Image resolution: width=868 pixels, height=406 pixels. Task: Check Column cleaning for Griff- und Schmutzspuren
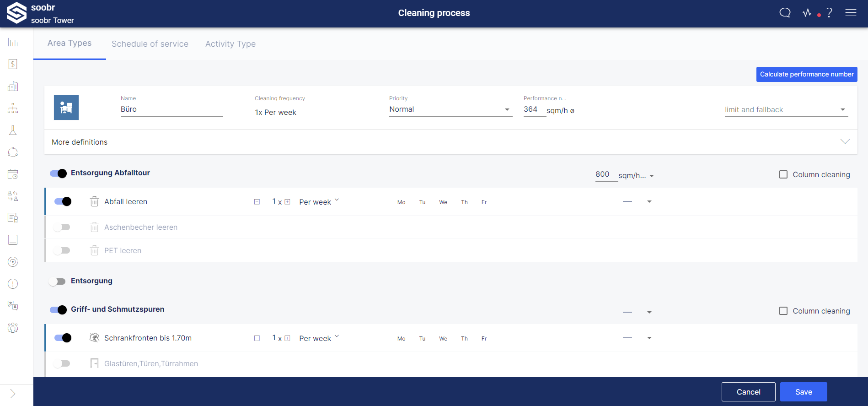tap(783, 311)
